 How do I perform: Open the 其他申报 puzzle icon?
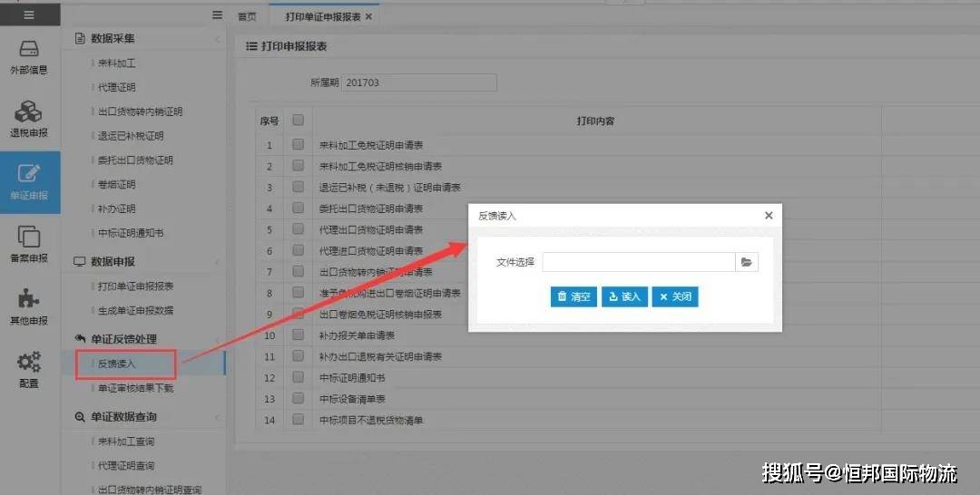pos(29,298)
